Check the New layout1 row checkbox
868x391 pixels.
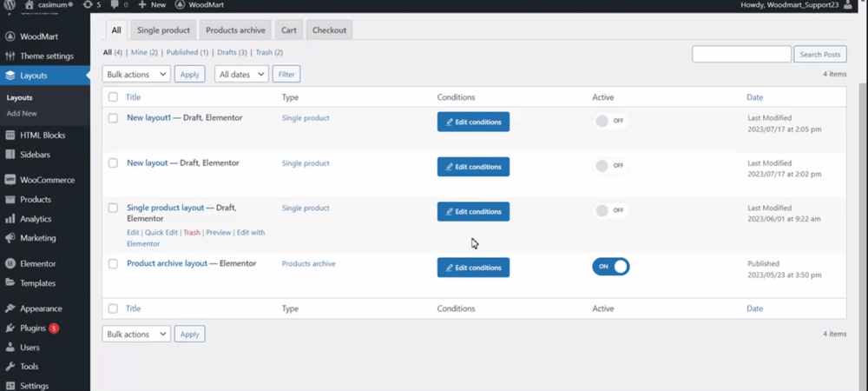113,118
